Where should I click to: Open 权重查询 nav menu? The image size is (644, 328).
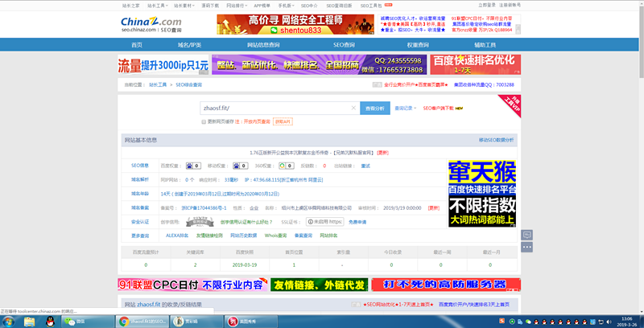tap(418, 45)
